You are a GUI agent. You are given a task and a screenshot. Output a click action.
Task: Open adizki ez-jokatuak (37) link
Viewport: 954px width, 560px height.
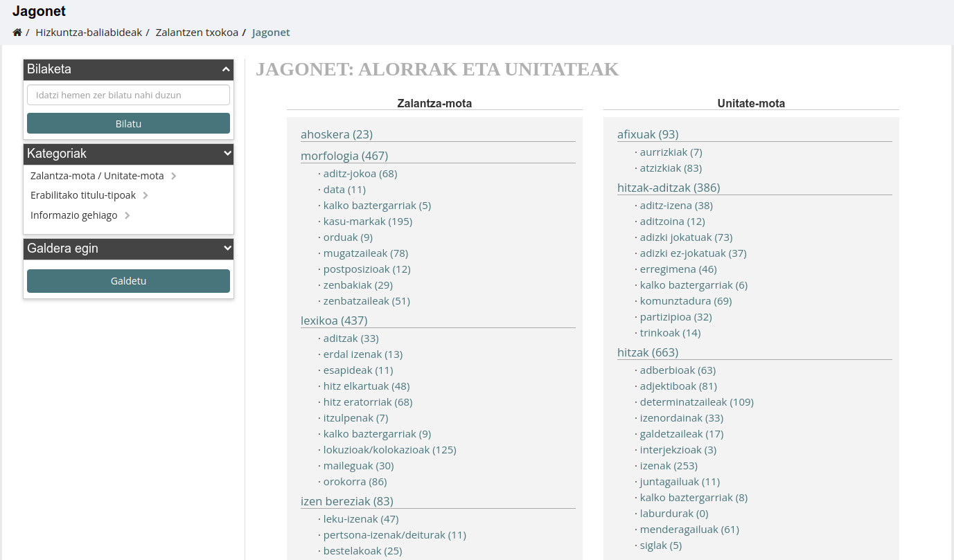694,253
